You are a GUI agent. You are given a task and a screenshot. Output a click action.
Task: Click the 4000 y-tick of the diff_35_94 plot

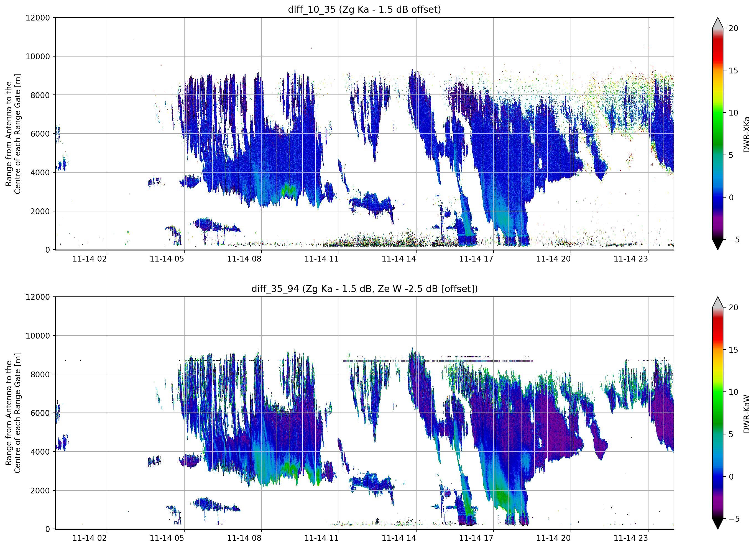click(x=40, y=452)
